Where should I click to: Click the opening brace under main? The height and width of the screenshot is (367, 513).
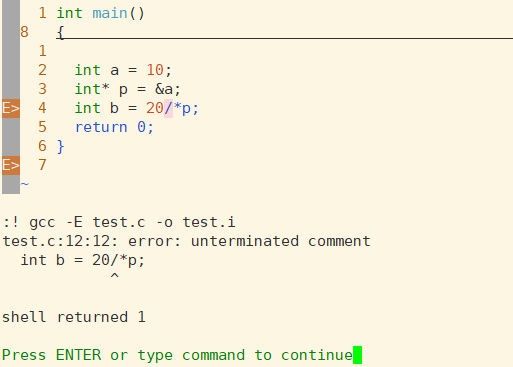coord(60,33)
